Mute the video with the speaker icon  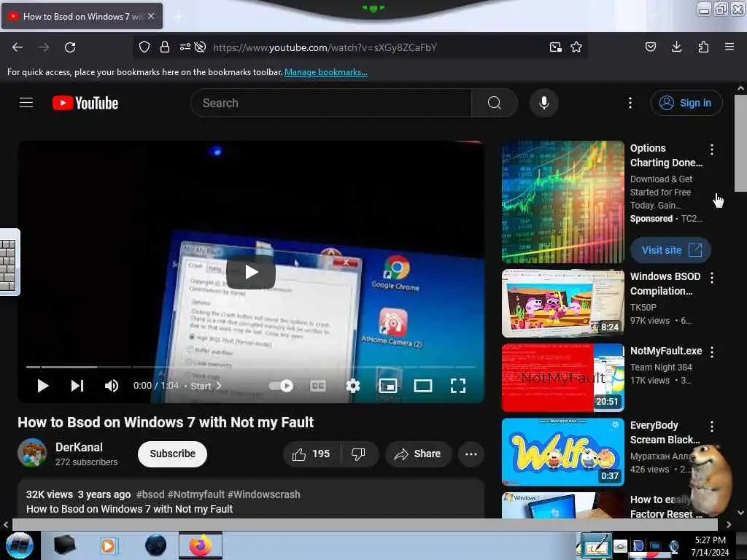pos(112,386)
